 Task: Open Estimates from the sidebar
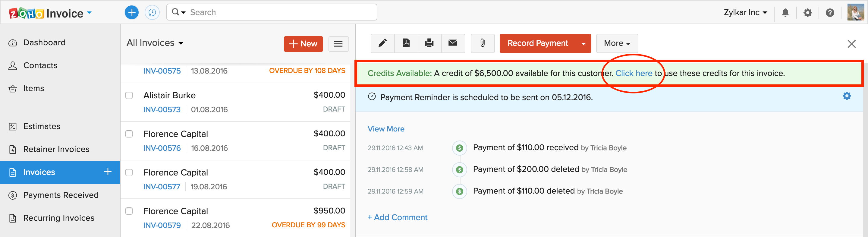pos(42,126)
